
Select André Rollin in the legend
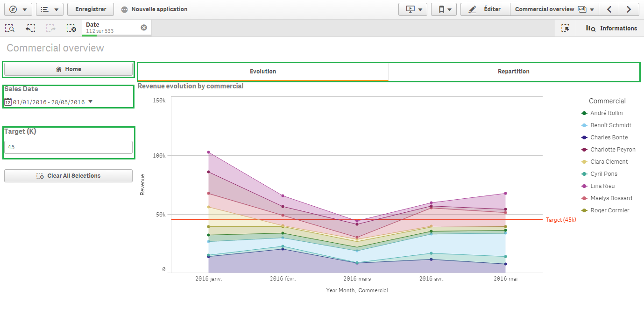(602, 113)
